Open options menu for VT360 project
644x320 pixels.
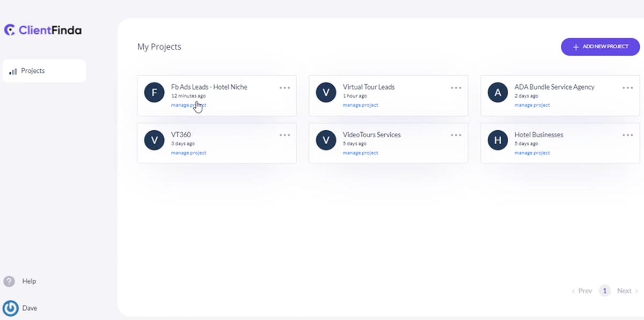tap(284, 135)
